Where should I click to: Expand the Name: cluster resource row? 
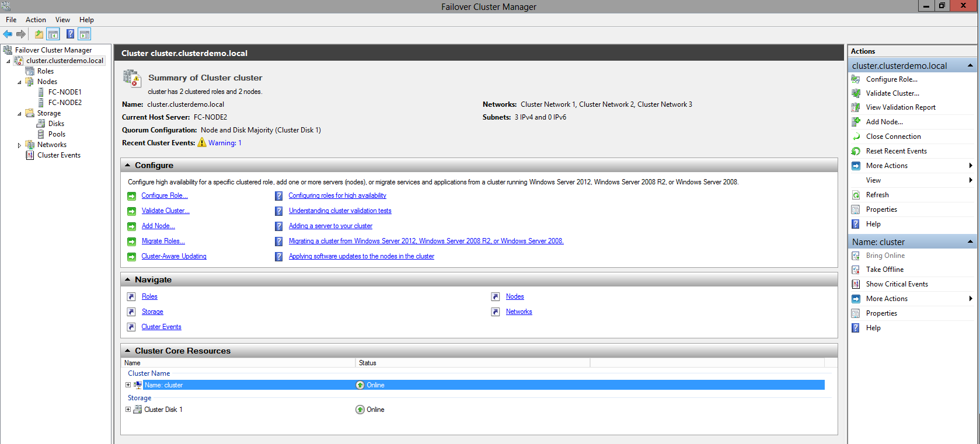click(x=128, y=385)
